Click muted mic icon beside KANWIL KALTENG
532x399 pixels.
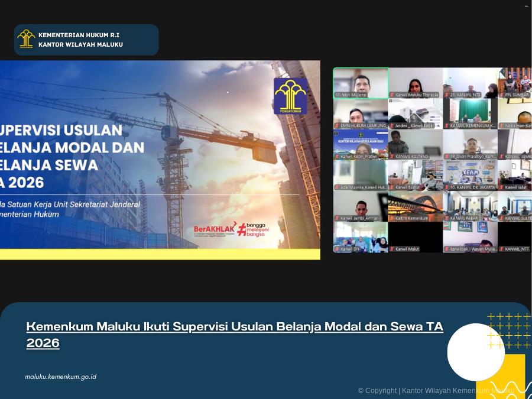(392, 156)
